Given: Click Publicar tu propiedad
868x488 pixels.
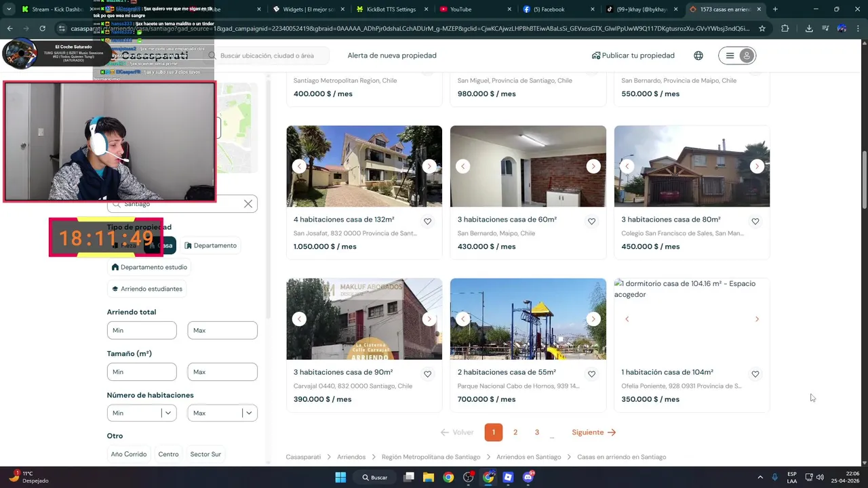Looking at the screenshot, I should [x=633, y=56].
